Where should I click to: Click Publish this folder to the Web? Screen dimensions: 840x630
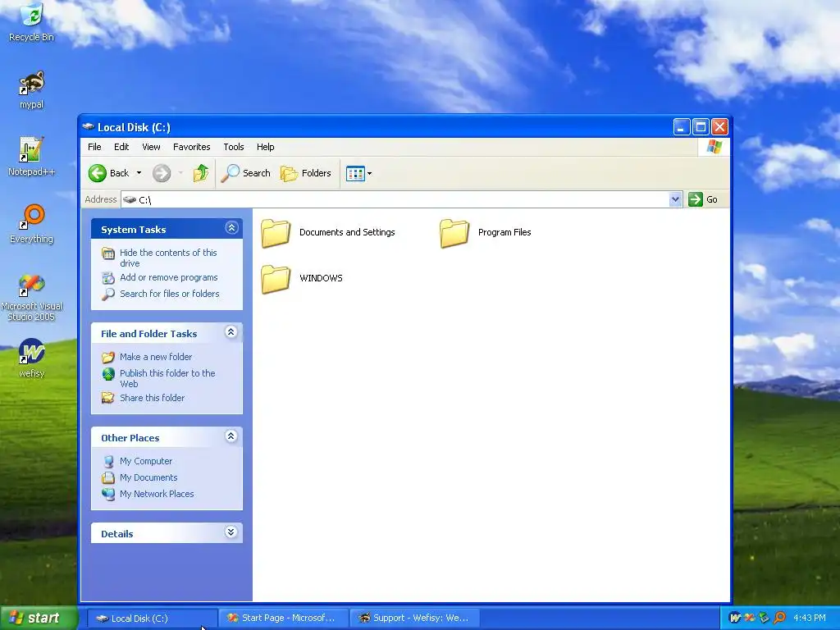point(167,378)
